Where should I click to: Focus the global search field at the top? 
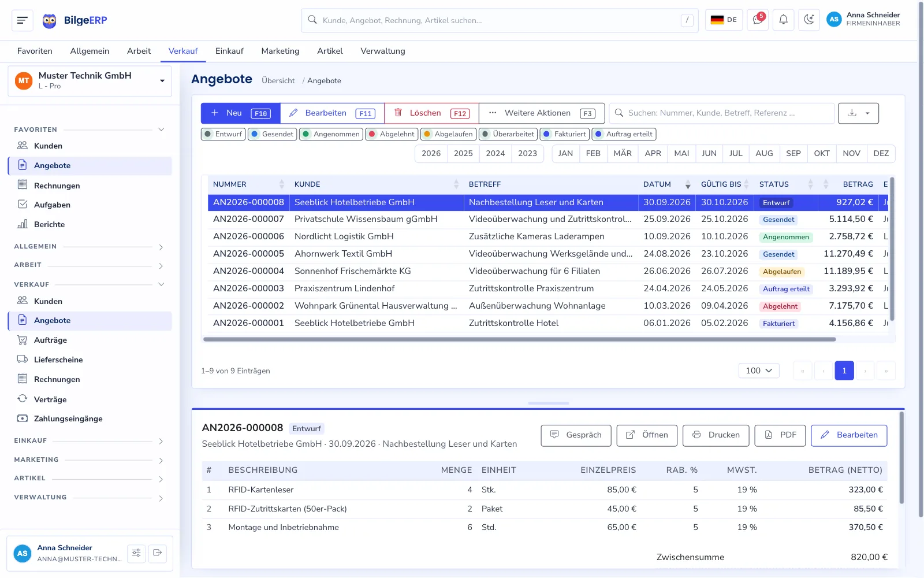(x=500, y=20)
